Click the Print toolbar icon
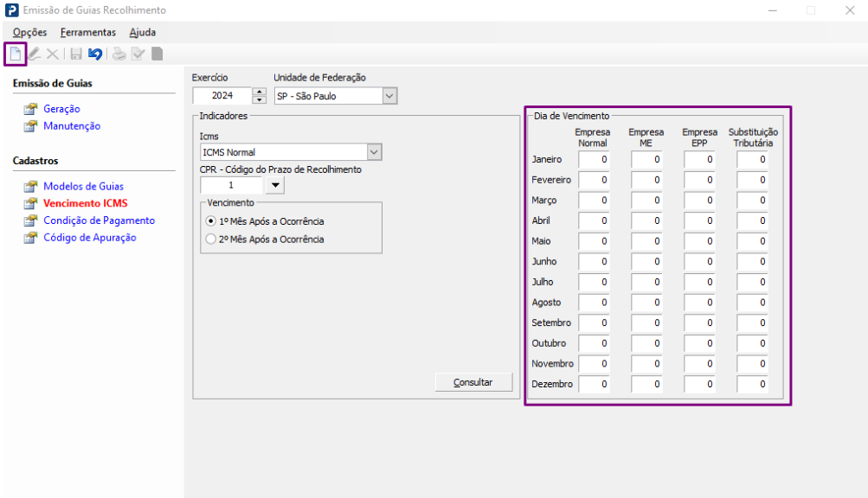Screen dimensions: 868x498 (119, 54)
